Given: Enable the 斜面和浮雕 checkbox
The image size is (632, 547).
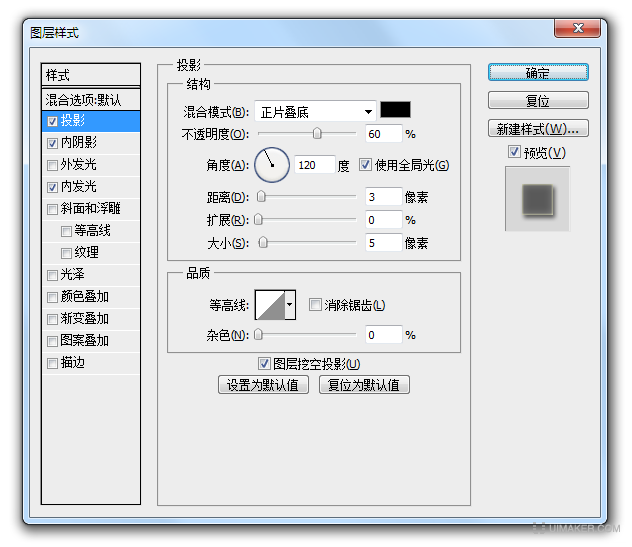Looking at the screenshot, I should 52,209.
